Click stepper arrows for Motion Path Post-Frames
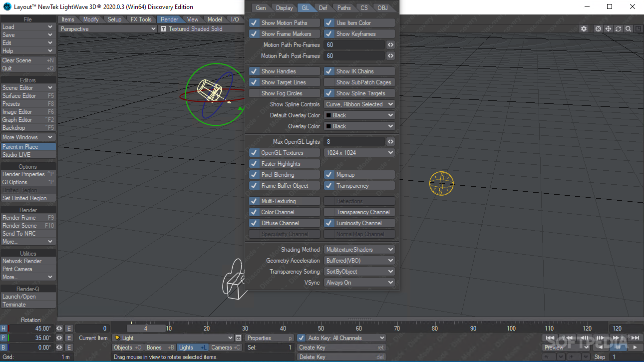This screenshot has height=362, width=644. click(390, 56)
